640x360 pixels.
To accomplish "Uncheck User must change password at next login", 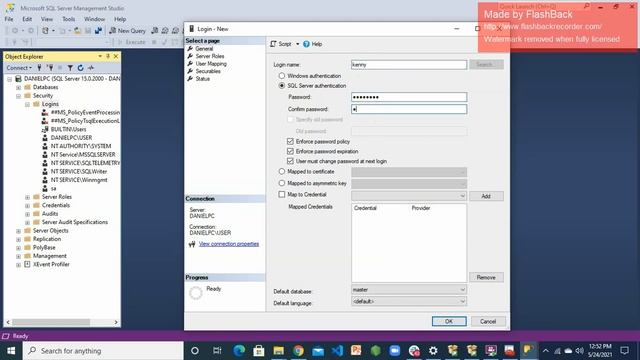I will click(290, 161).
